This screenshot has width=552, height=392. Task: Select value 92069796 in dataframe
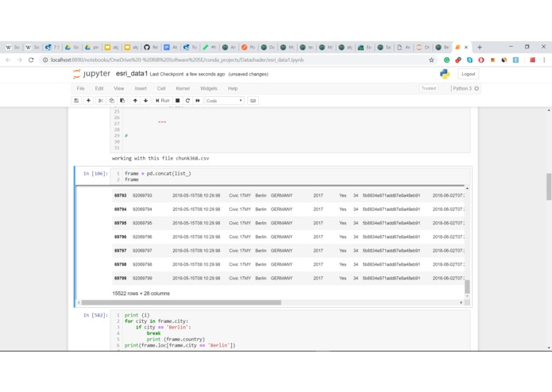pyautogui.click(x=142, y=237)
